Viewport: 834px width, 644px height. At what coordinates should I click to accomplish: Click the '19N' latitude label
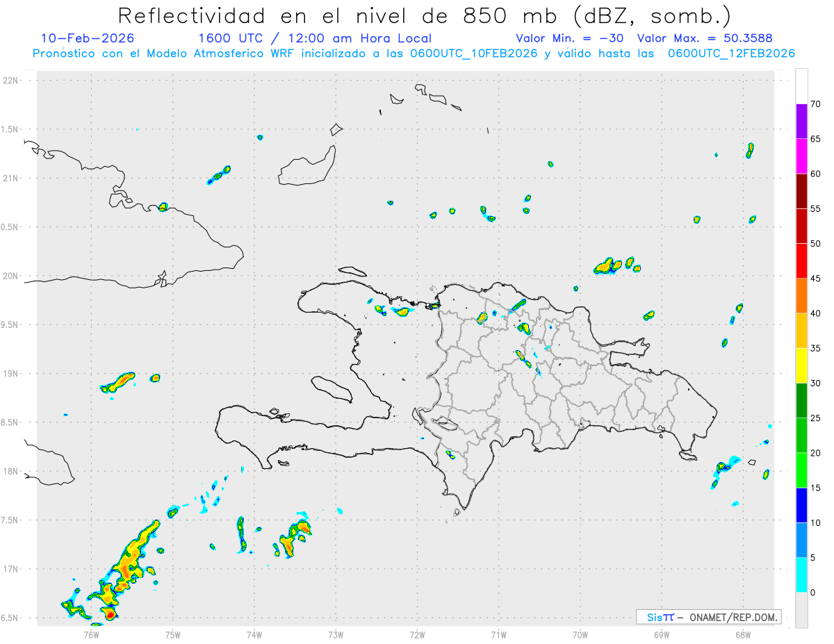[x=10, y=374]
